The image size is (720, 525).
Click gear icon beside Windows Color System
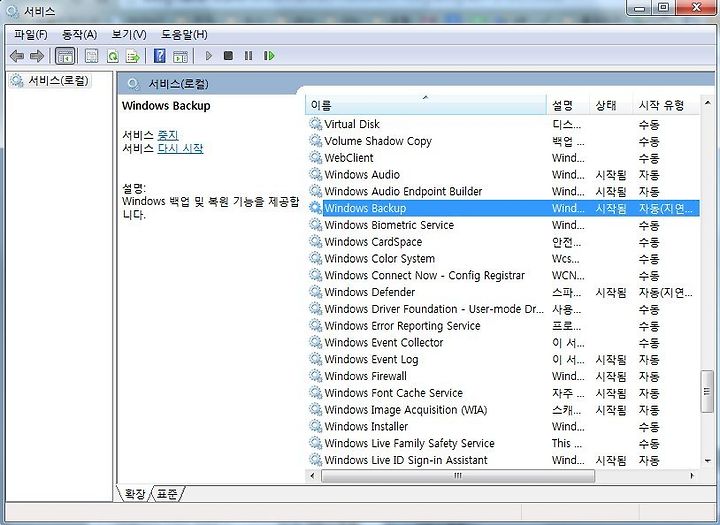[315, 258]
